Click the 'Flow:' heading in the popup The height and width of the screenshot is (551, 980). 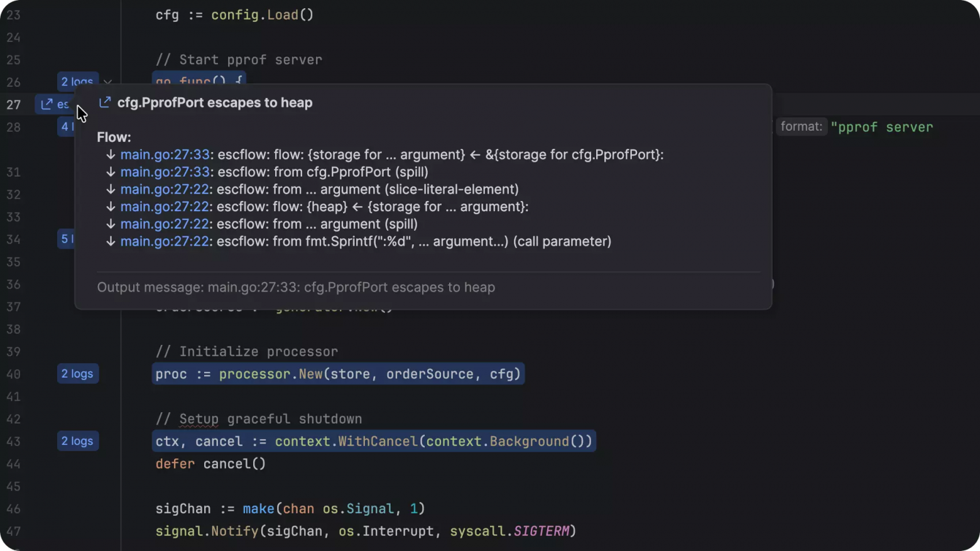click(x=114, y=137)
